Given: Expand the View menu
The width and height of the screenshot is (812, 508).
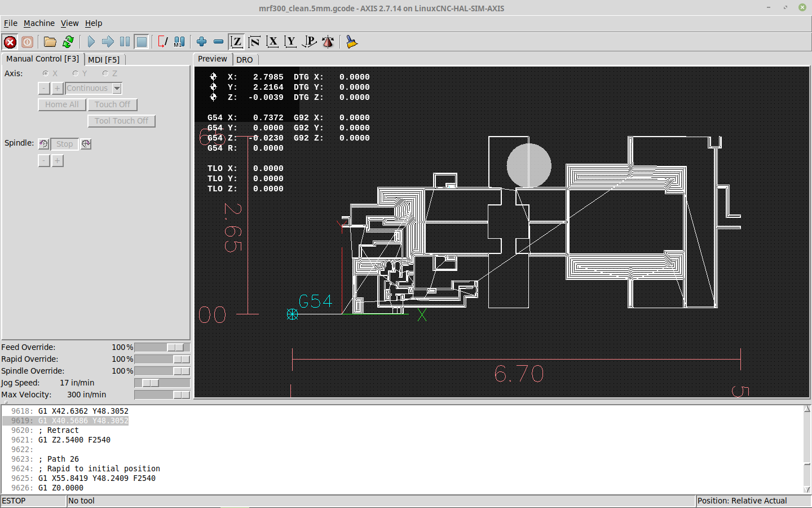Looking at the screenshot, I should (69, 23).
